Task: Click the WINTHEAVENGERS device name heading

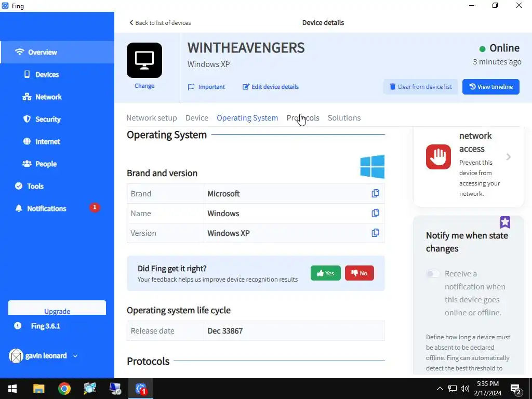Action: (246, 48)
